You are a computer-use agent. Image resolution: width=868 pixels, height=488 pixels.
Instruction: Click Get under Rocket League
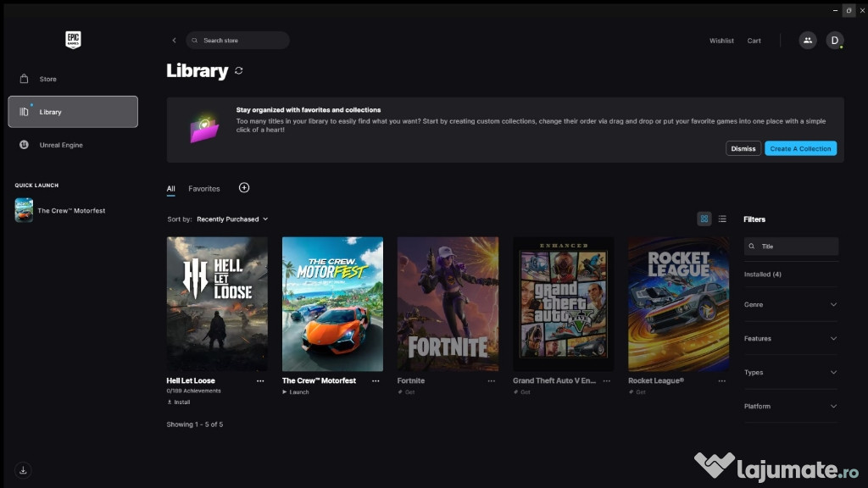click(x=637, y=392)
